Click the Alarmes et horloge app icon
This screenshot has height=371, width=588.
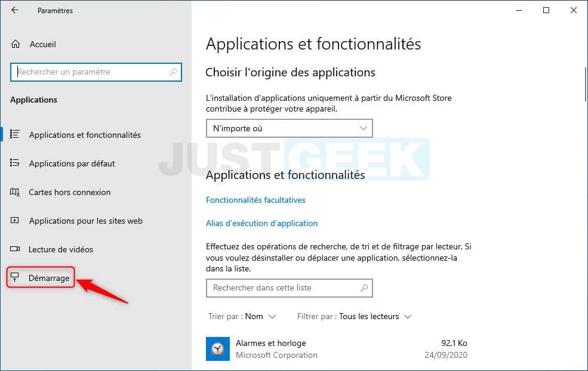tap(218, 348)
